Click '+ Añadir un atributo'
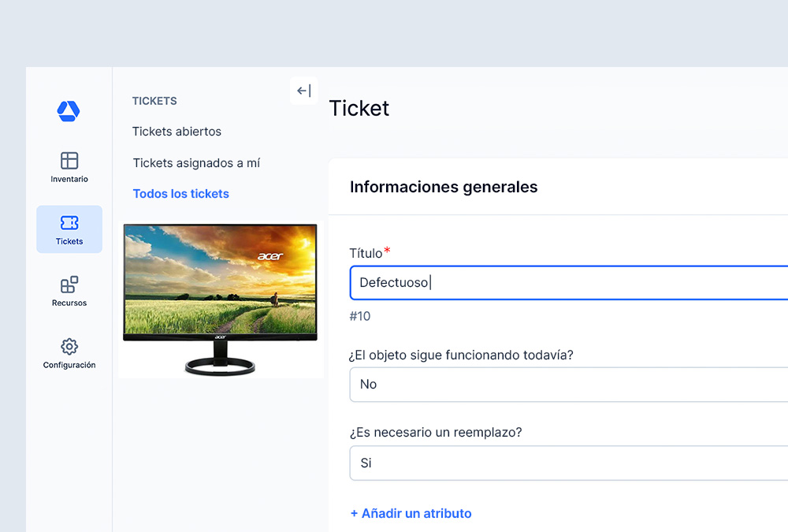 tap(411, 513)
